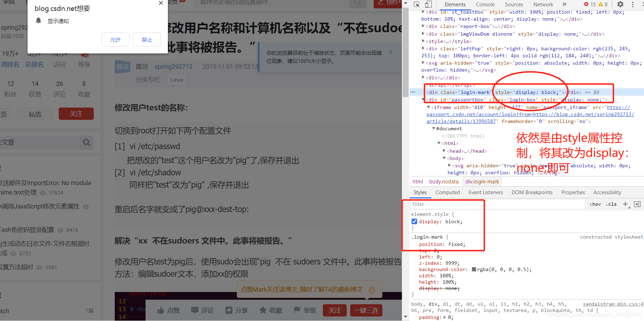Open DevTools settings gear
Viewport: 644px width, 321px height.
[x=620, y=4]
